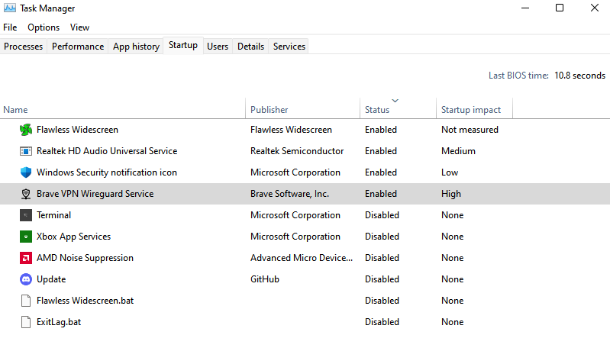The width and height of the screenshot is (610, 364).
Task: Click the Flawless Widescreen app icon
Action: point(26,130)
